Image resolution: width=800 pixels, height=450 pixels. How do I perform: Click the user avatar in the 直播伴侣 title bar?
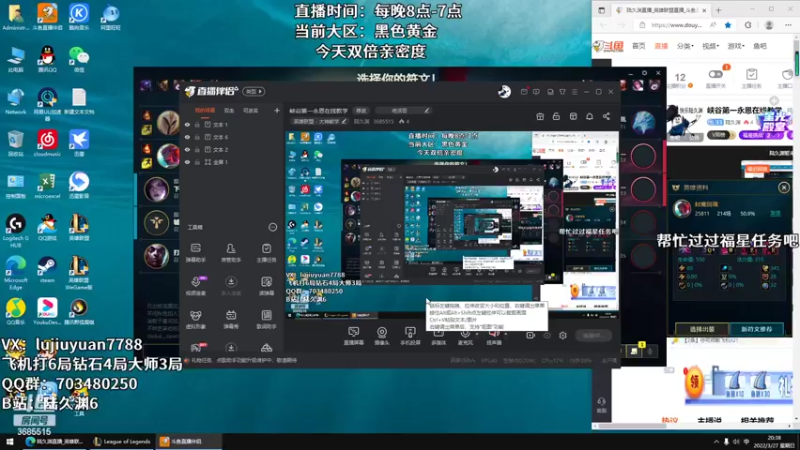pyautogui.click(x=505, y=91)
